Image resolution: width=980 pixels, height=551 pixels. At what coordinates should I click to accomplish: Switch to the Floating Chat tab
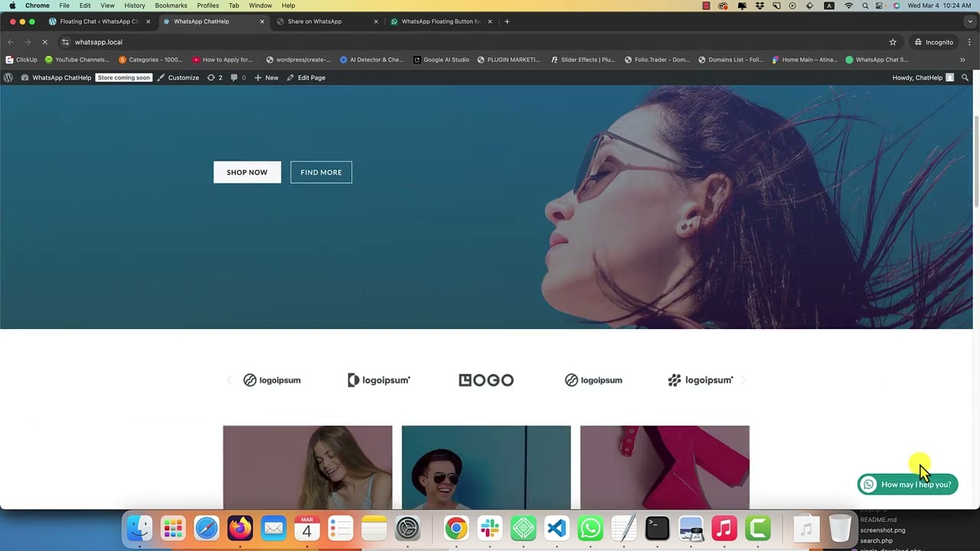click(x=99, y=21)
